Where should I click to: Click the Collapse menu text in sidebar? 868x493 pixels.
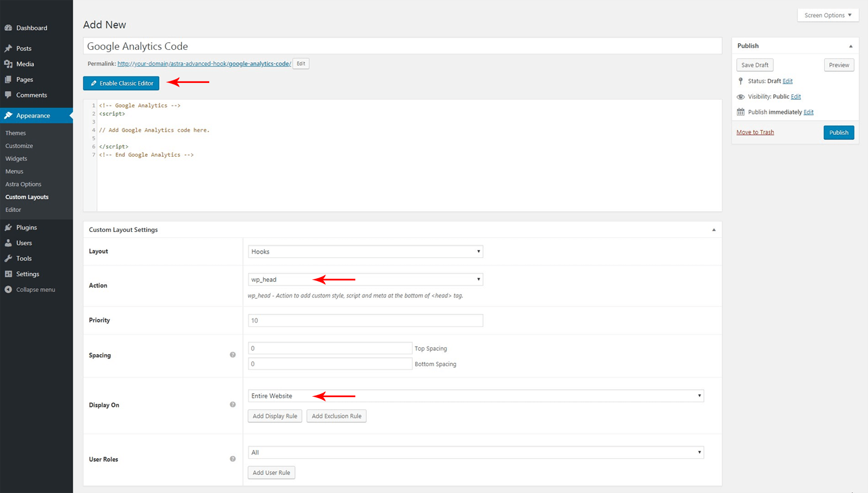click(x=35, y=290)
